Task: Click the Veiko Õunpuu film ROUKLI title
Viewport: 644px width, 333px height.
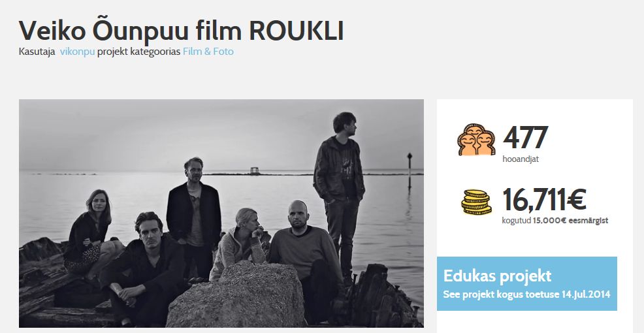Action: 181,31
